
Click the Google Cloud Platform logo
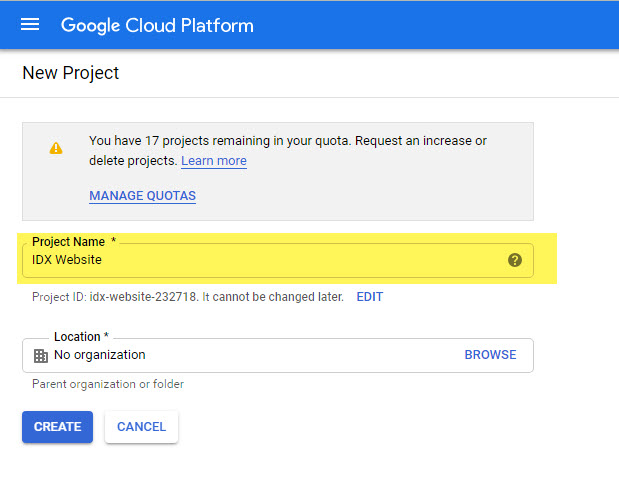coord(157,26)
